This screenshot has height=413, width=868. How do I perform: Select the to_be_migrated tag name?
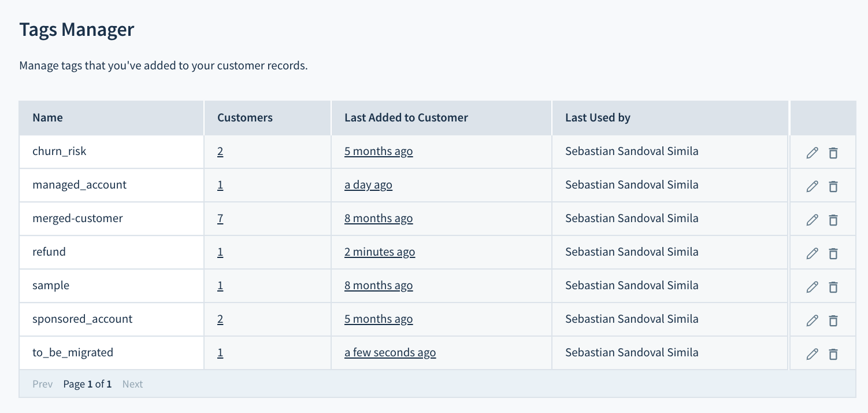[x=73, y=353]
